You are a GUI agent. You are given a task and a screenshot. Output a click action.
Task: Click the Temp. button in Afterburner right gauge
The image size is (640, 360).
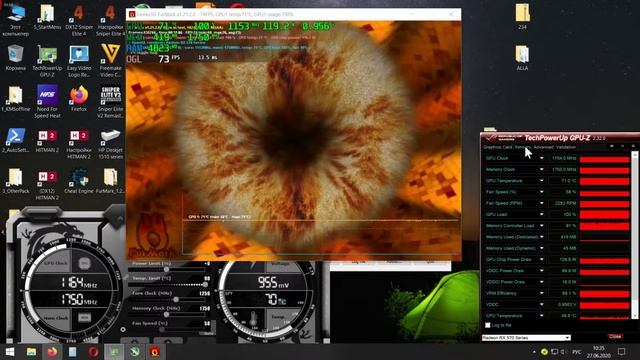(x=278, y=316)
